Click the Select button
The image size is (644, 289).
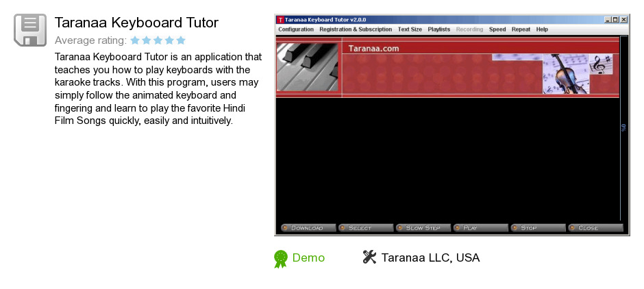coord(366,228)
